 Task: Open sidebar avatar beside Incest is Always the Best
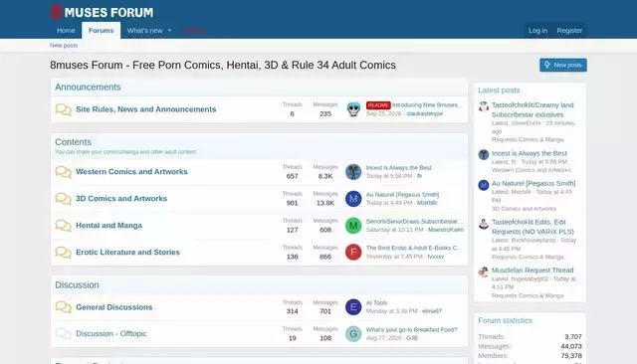[484, 154]
